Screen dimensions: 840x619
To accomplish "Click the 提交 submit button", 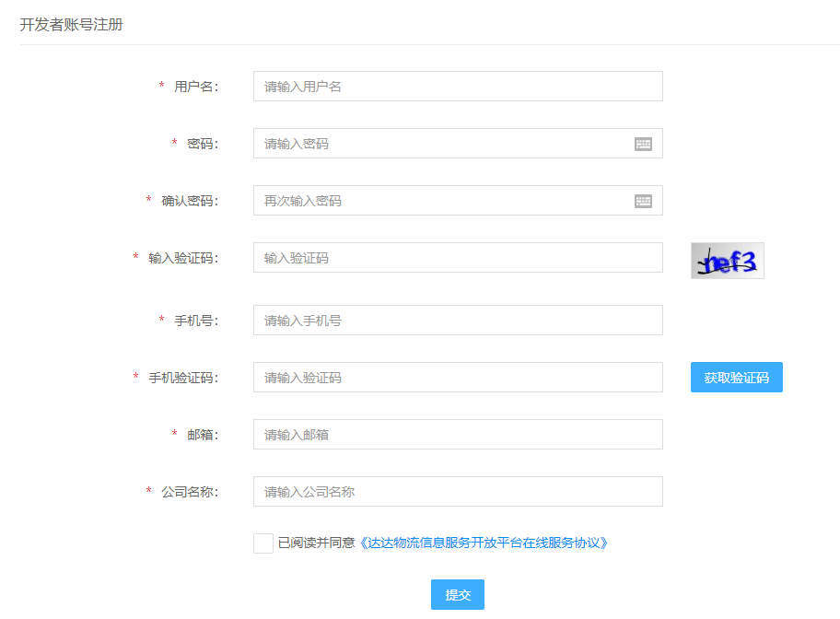I will point(458,594).
